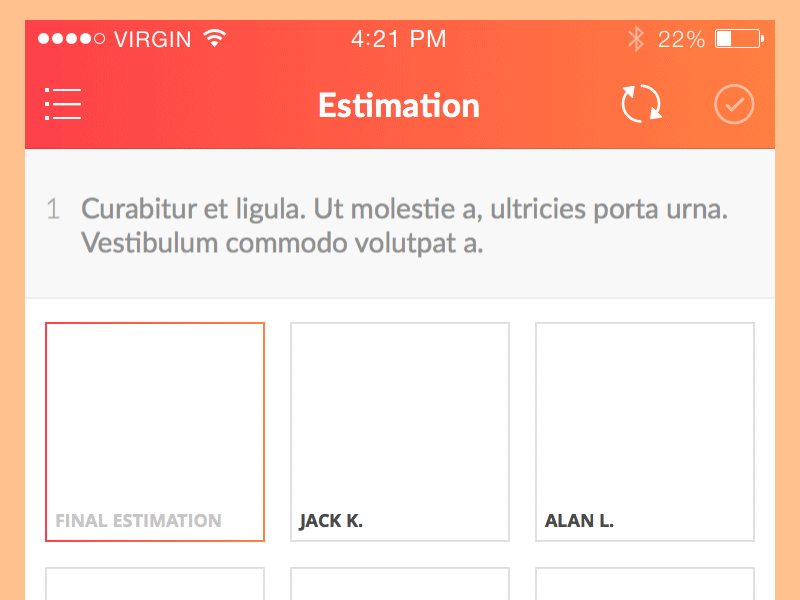Tap the JACK K. name label
800x600 pixels.
tap(330, 520)
